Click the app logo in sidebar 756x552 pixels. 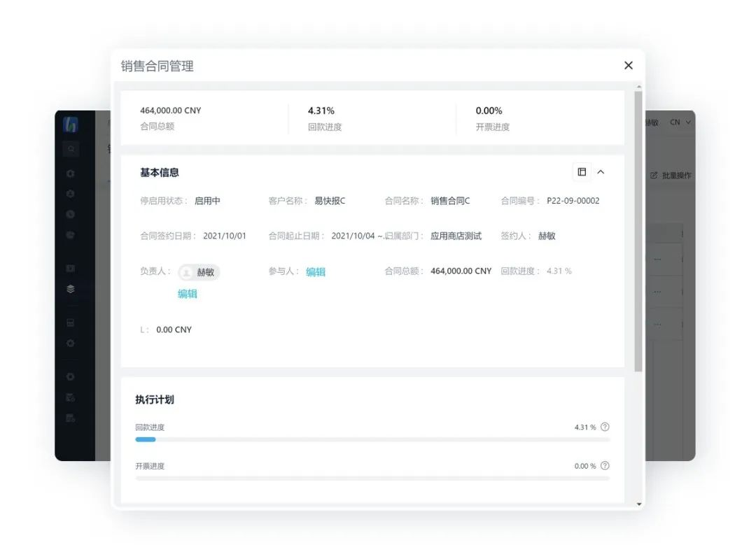(x=70, y=125)
